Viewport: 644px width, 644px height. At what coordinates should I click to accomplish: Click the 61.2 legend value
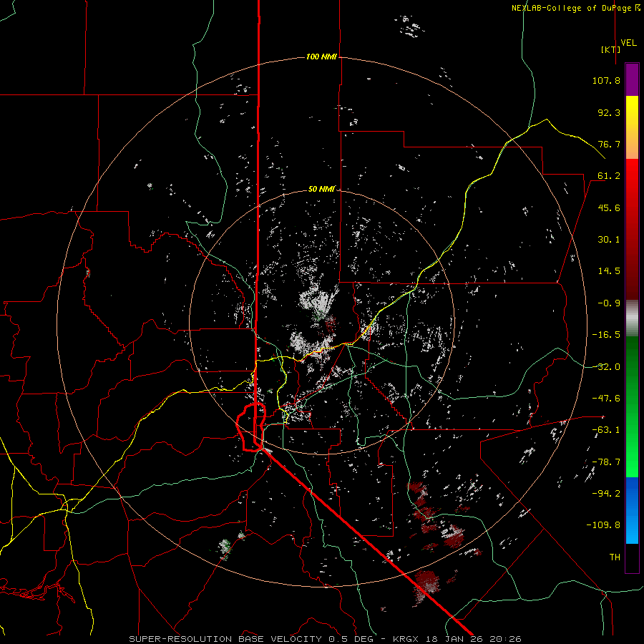tap(609, 176)
